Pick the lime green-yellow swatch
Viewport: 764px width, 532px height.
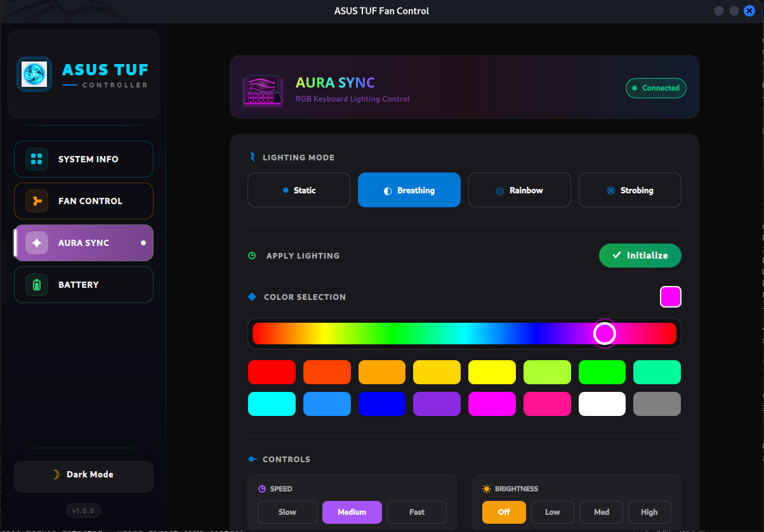[x=547, y=372]
